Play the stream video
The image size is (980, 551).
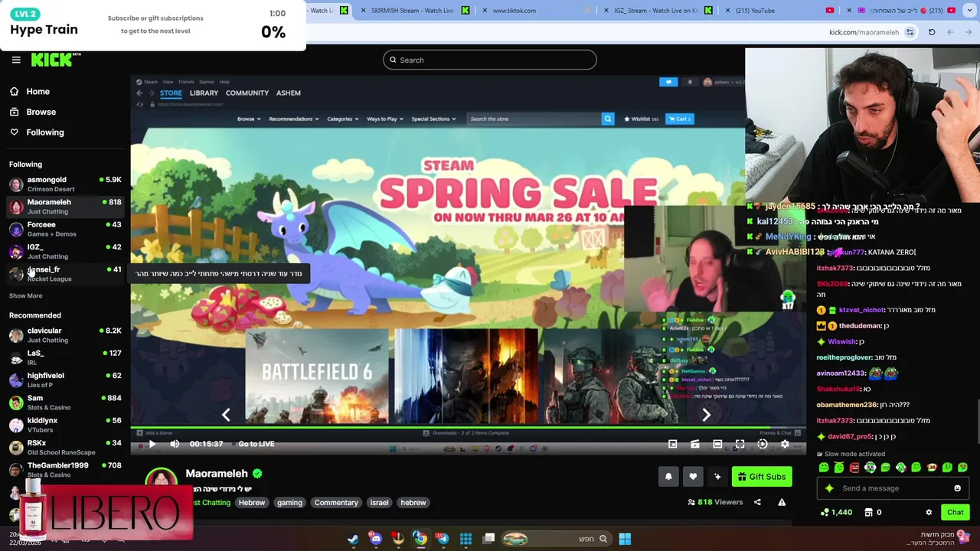[x=152, y=444]
